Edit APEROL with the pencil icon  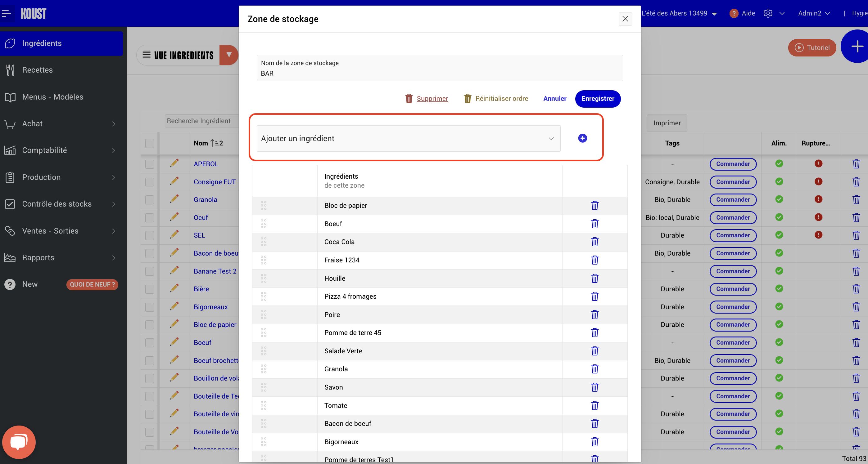pos(174,164)
